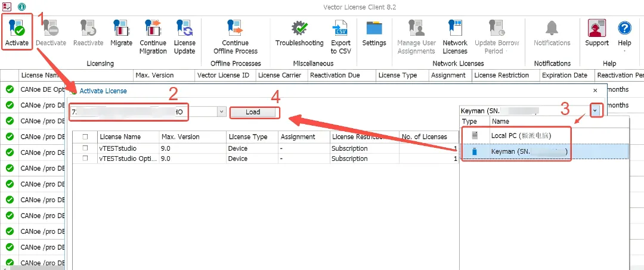Click Update Borrow Period icon

pos(497,28)
